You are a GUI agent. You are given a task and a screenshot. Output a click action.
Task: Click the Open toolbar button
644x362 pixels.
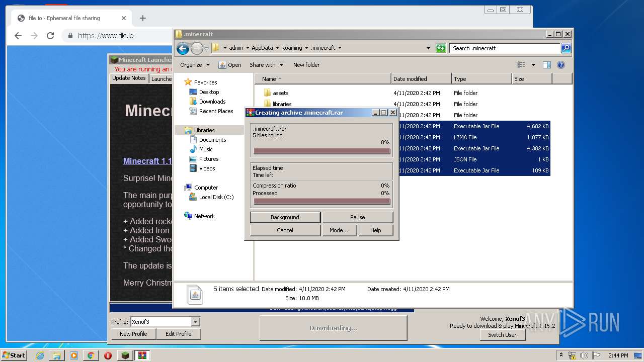tap(230, 65)
